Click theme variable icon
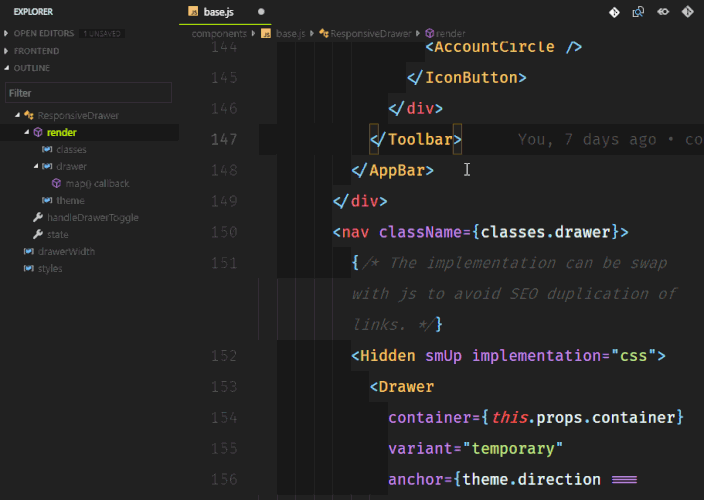Image resolution: width=704 pixels, height=500 pixels. coord(47,200)
